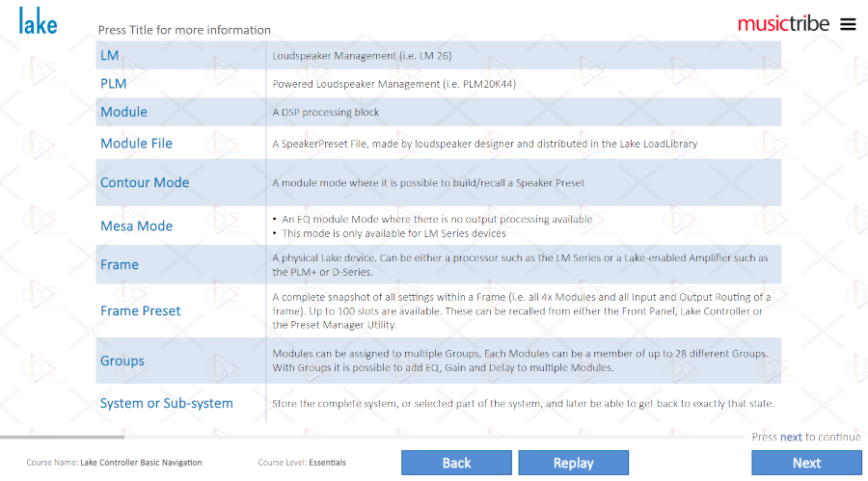Image resolution: width=868 pixels, height=481 pixels.
Task: Select System or Sub-system title
Action: coord(166,403)
